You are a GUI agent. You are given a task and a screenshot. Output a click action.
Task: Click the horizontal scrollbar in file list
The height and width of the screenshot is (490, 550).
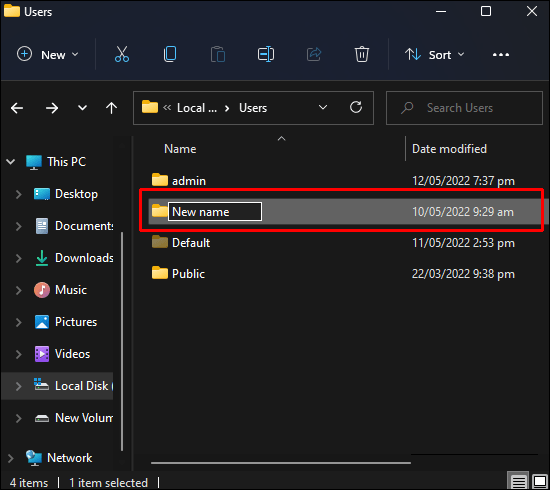tap(281, 463)
